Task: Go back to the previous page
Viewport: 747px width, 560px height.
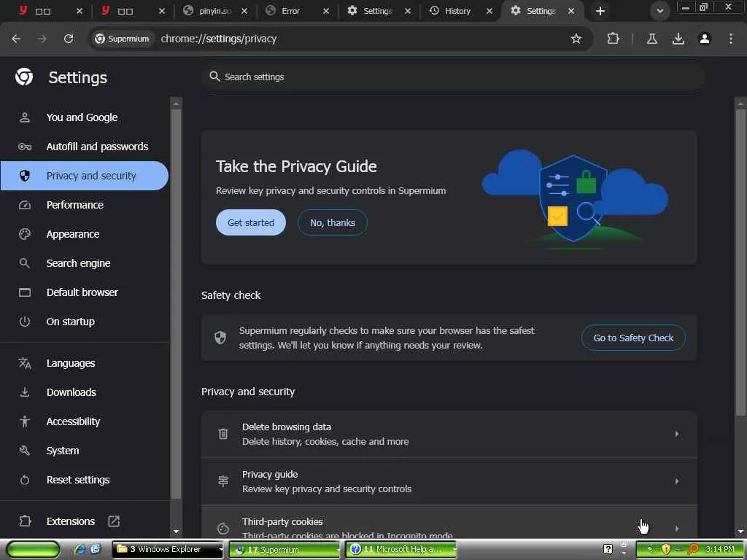Action: (x=16, y=39)
